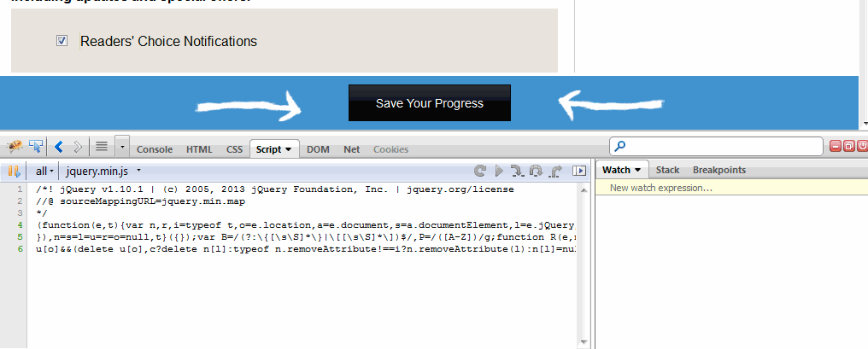This screenshot has width=868, height=349.
Task: Set breakpoint on line number 5
Action: 20,236
